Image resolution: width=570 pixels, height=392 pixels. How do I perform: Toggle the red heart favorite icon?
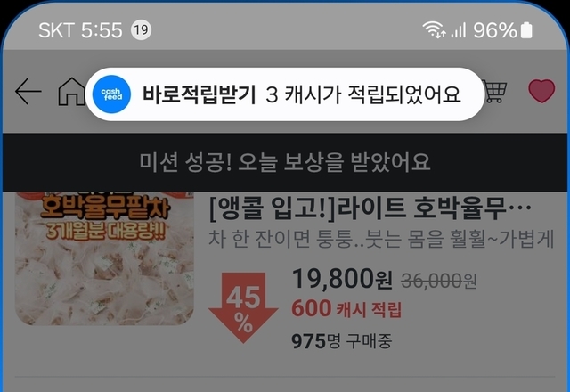pyautogui.click(x=541, y=91)
